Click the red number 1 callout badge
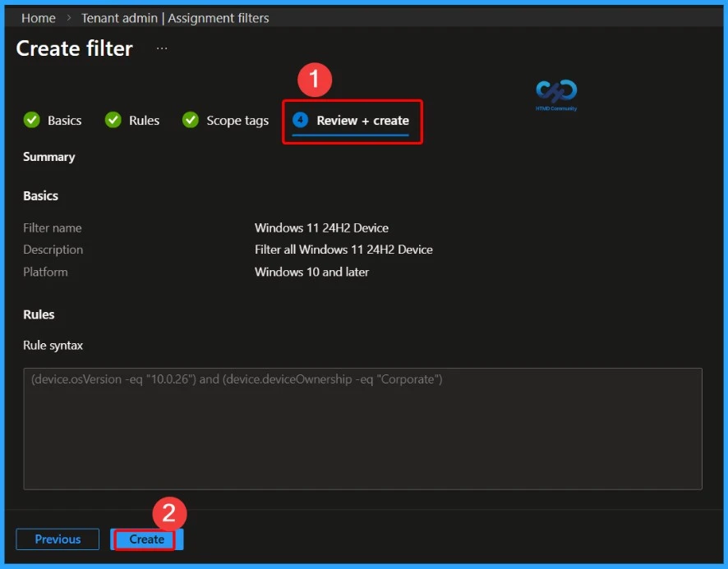Image resolution: width=728 pixels, height=569 pixels. coord(315,80)
